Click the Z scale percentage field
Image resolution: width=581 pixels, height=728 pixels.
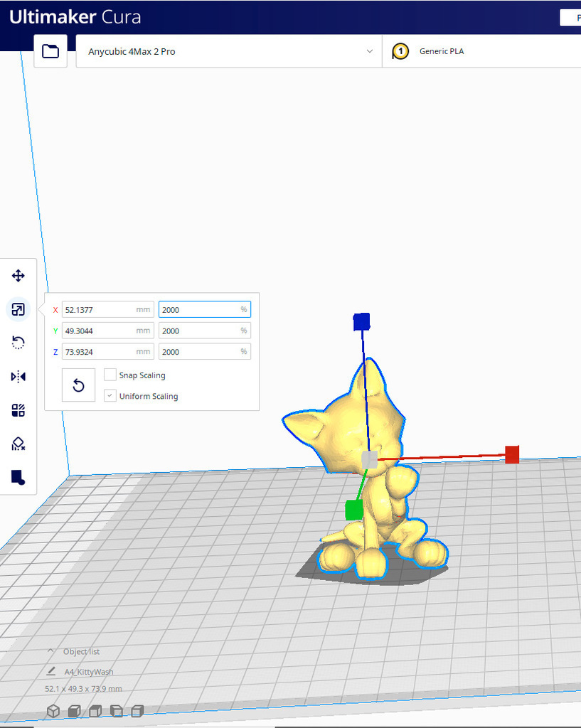tap(205, 351)
